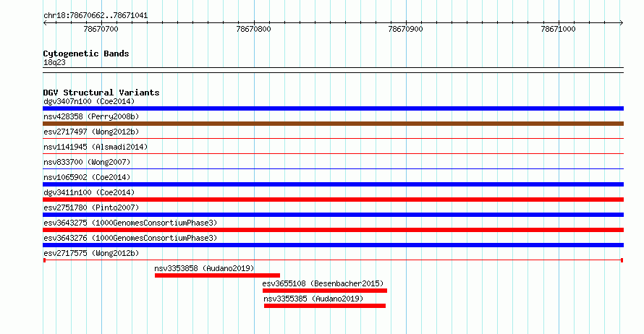Screen dimensions: 644x334
Task: Click the red bar under nsv3353858
Action: coord(217,275)
